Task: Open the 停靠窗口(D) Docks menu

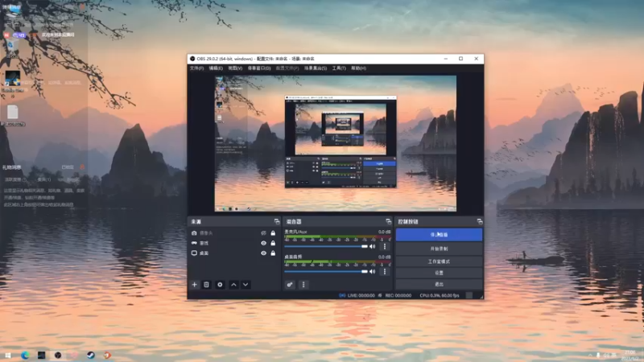Action: click(259, 68)
